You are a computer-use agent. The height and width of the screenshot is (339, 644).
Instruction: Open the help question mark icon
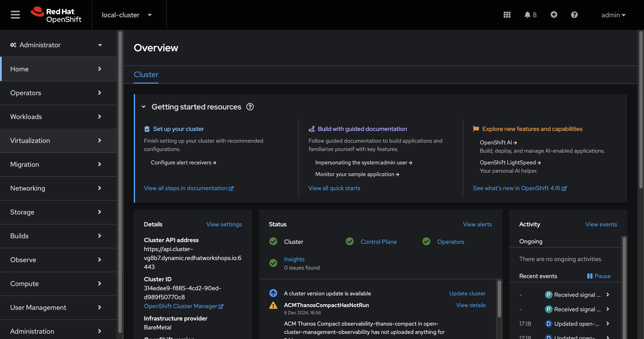point(574,15)
